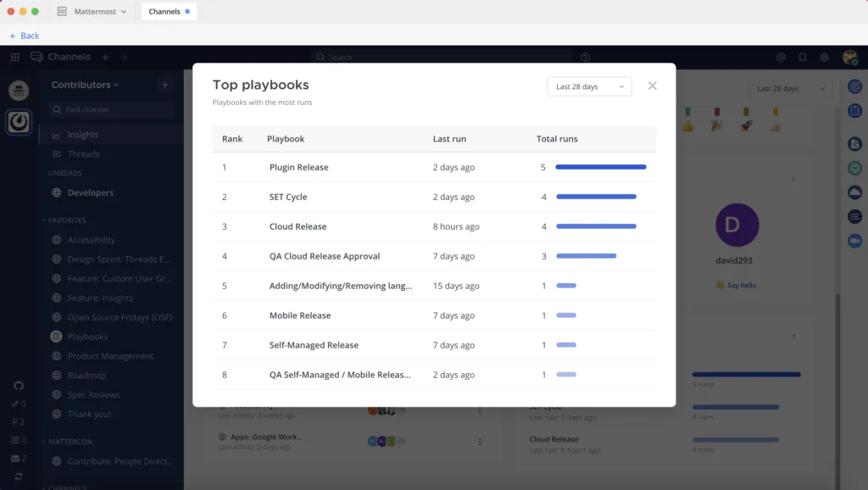Open the Plugin Release playbook row

coord(434,167)
